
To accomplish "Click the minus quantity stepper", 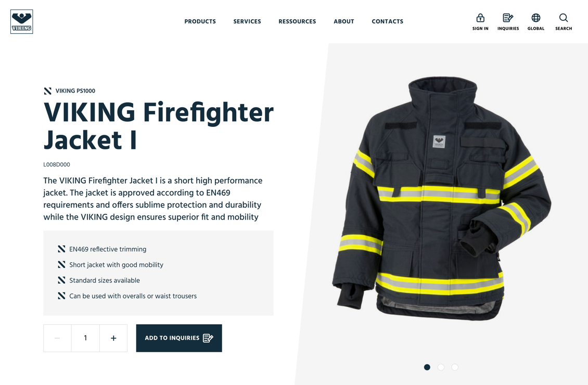I will (x=57, y=338).
